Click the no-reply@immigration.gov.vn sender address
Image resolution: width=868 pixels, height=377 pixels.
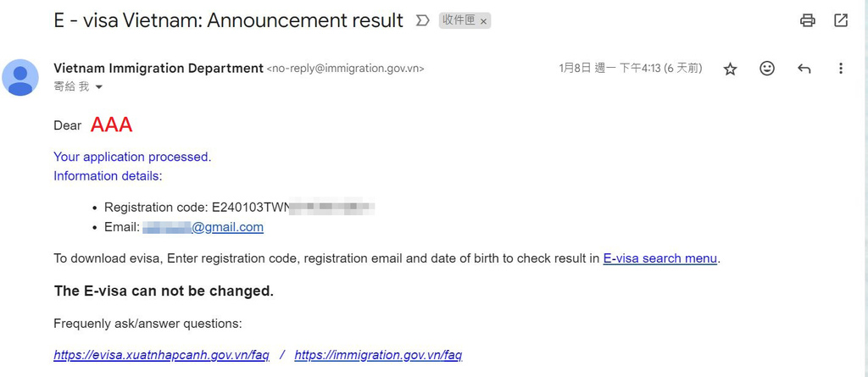[x=345, y=69]
